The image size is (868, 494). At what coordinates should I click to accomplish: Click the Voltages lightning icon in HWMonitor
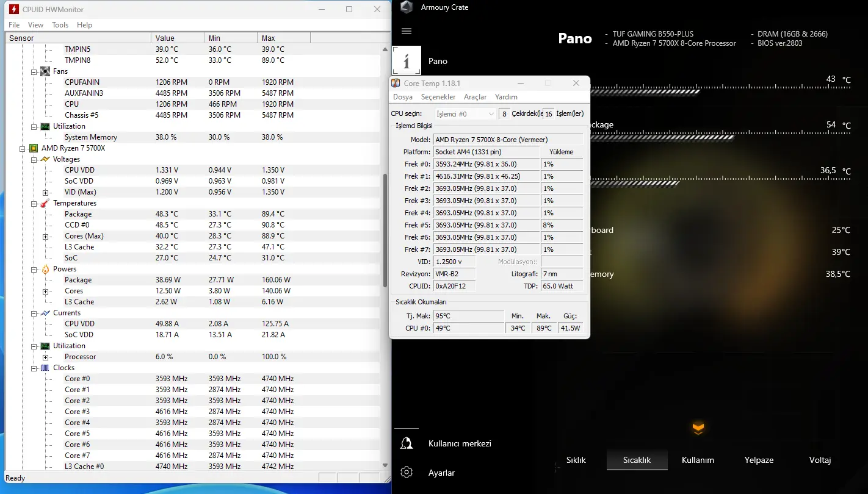click(x=45, y=159)
